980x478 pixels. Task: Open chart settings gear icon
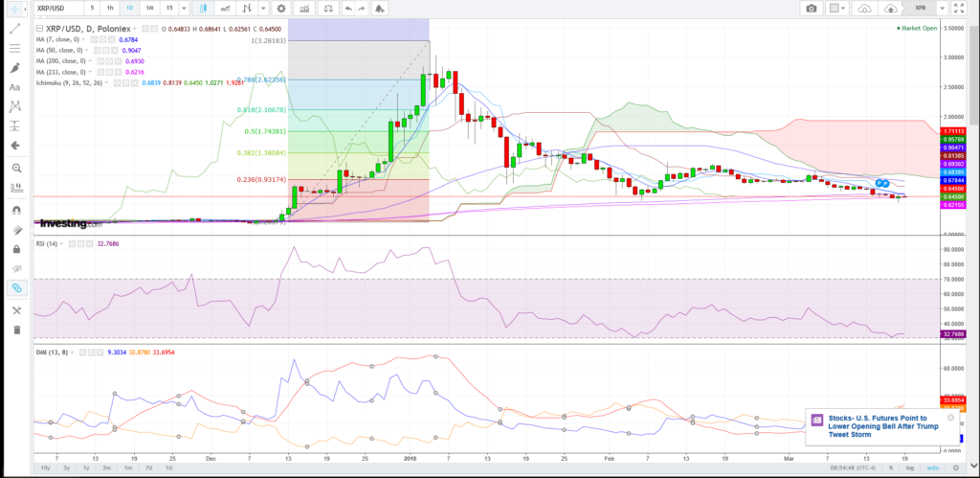point(281,8)
